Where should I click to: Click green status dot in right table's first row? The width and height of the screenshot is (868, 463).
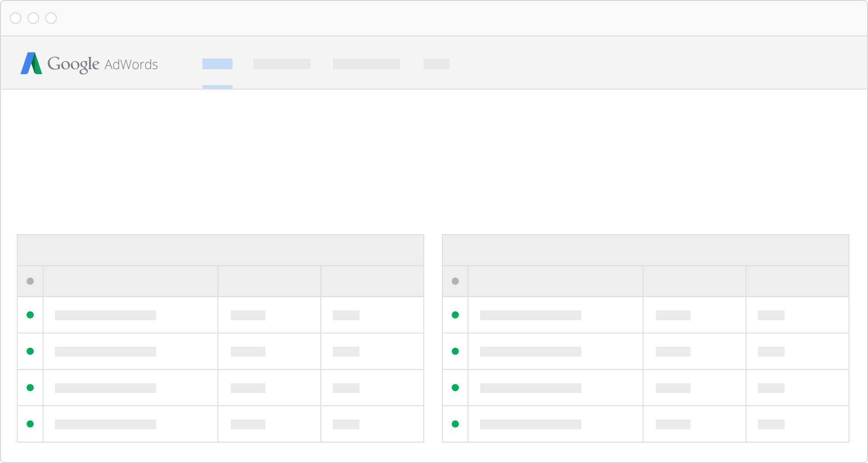click(455, 315)
